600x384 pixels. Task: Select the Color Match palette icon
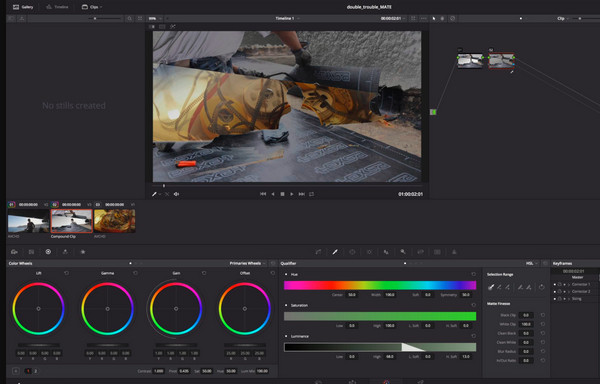point(31,252)
